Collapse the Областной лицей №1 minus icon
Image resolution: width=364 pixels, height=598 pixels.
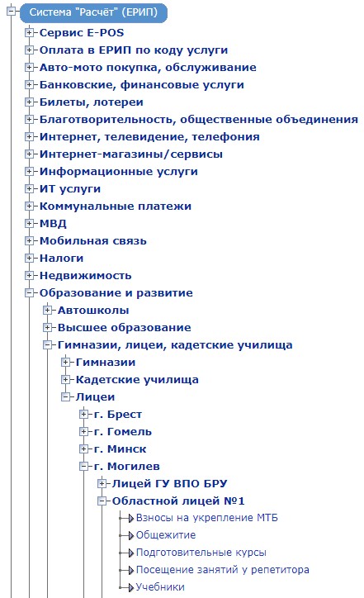(x=102, y=501)
